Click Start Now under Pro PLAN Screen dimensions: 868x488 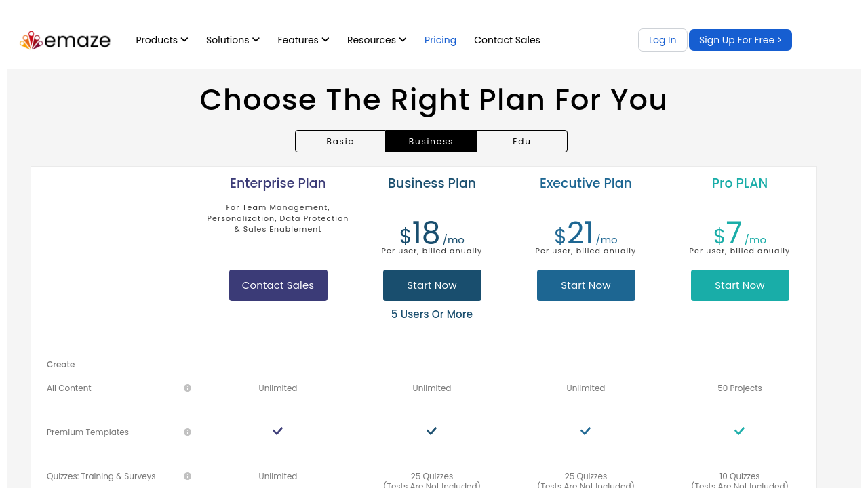[x=739, y=285]
